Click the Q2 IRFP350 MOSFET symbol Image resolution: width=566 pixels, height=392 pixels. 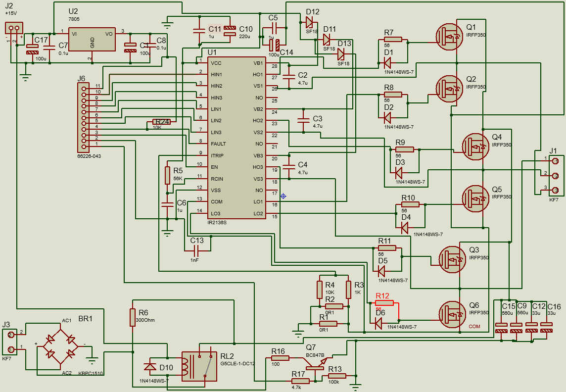tap(449, 89)
